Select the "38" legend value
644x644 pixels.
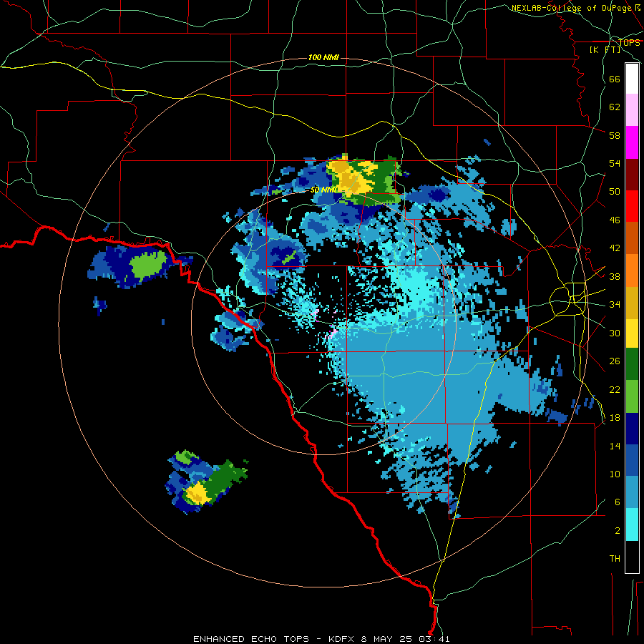point(615,277)
